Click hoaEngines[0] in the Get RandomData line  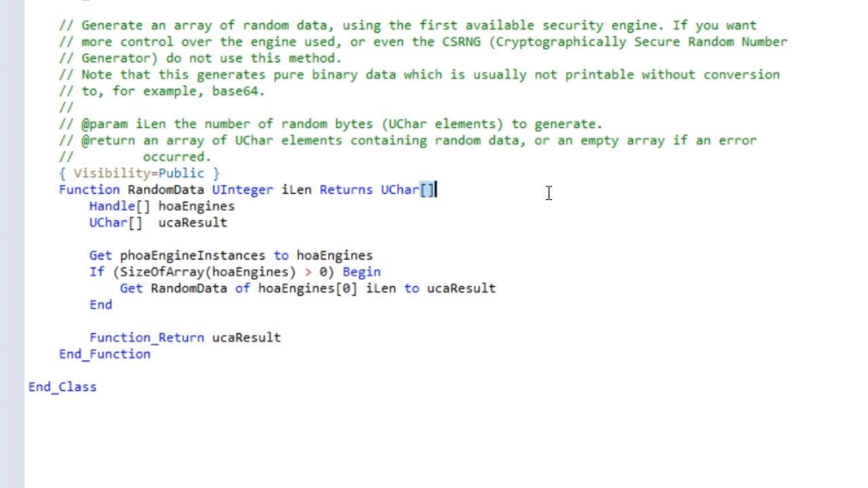tap(307, 288)
